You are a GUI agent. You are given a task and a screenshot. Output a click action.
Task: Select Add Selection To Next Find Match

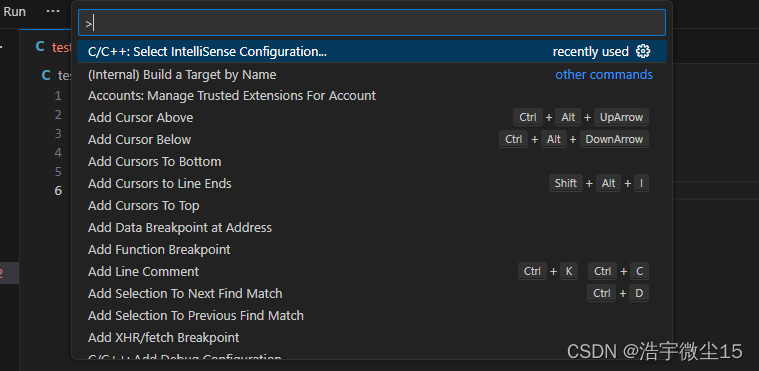[x=372, y=294]
